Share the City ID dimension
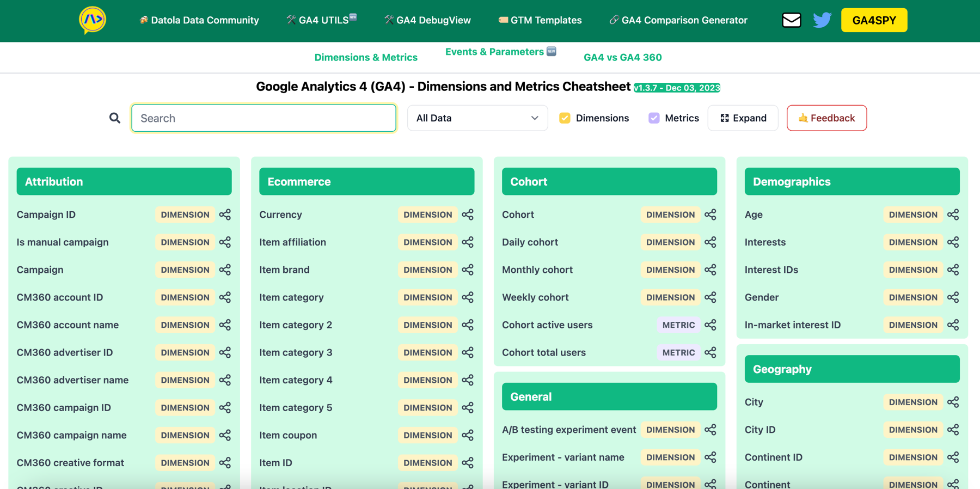 tap(953, 430)
